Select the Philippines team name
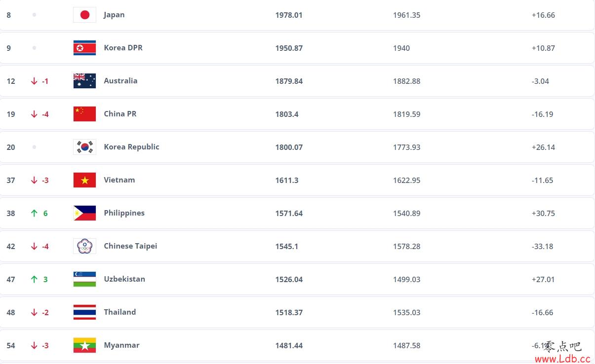 pos(124,213)
